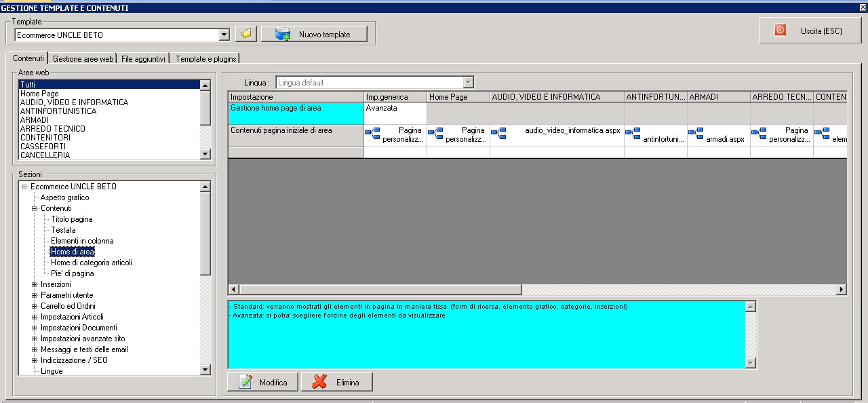
Task: Collapse the Ecommerce UNCLE BETO root node
Action: (x=24, y=187)
